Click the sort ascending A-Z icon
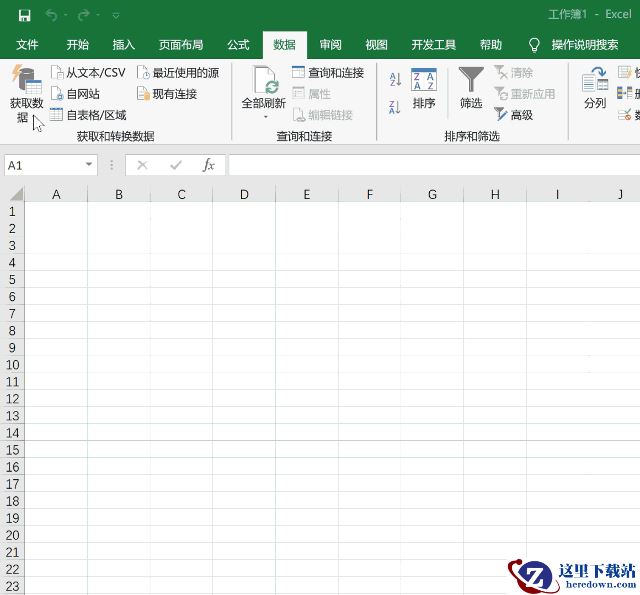This screenshot has width=640, height=595. [x=395, y=79]
